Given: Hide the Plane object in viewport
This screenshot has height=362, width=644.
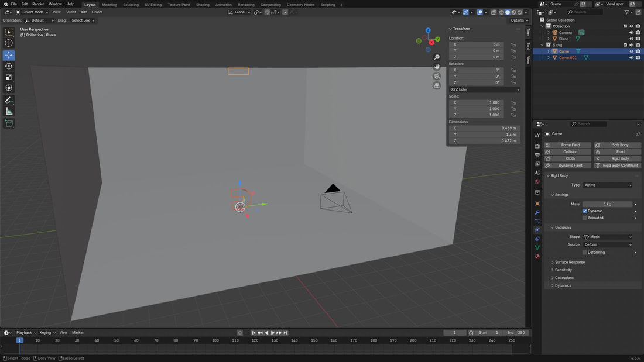Looking at the screenshot, I should [x=631, y=39].
